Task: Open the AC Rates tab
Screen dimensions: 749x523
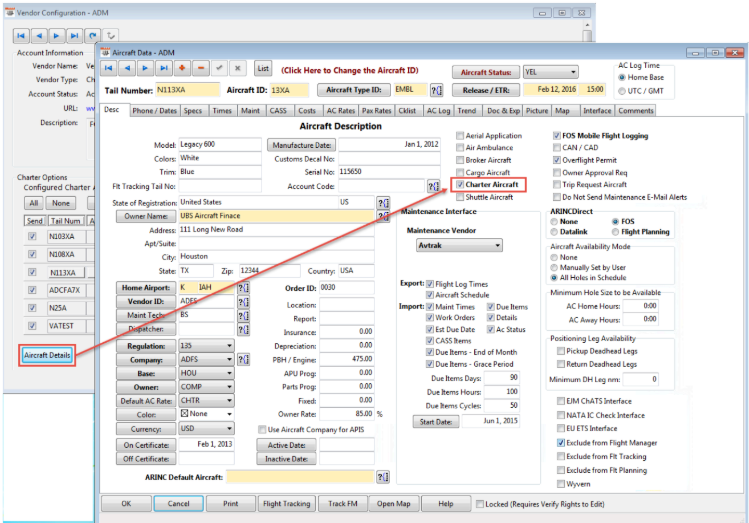Action: (341, 111)
